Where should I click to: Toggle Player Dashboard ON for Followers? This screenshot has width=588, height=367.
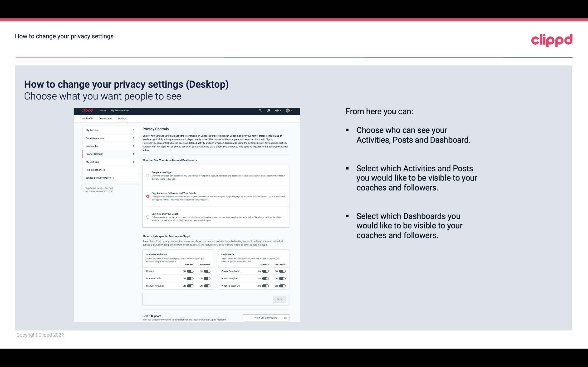(x=282, y=271)
